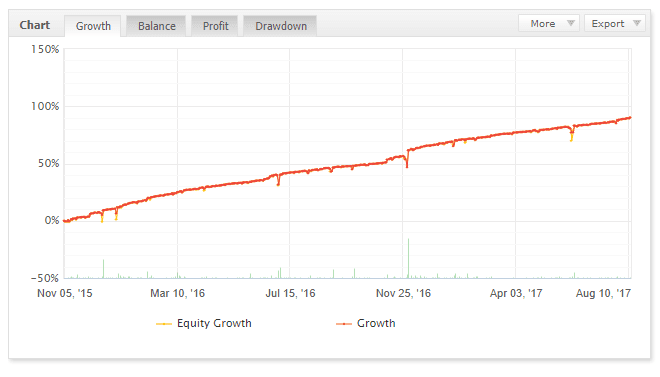This screenshot has width=660, height=377.
Task: Switch to the Growth tab
Action: (x=93, y=26)
